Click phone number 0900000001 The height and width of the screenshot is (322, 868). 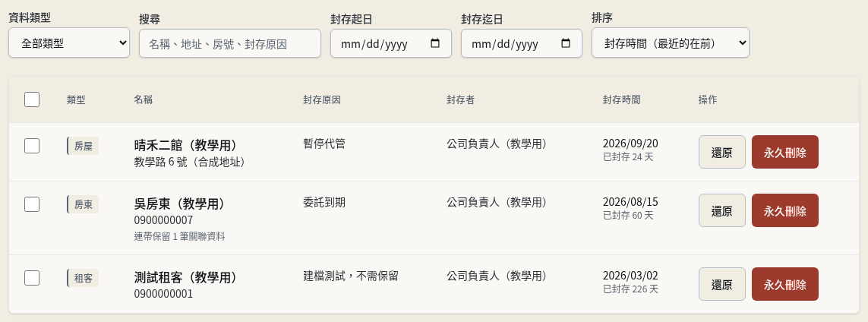tap(163, 294)
